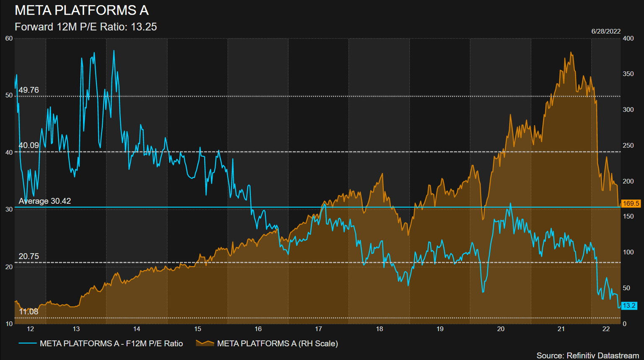Click the year 16 label on the time axis
The image size is (644, 360).
pos(258,329)
